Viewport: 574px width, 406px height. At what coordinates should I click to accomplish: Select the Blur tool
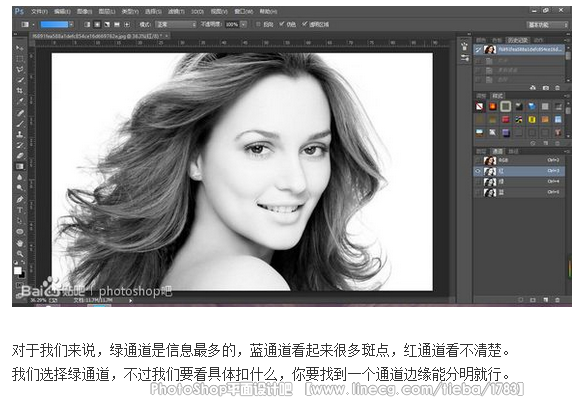[x=19, y=177]
